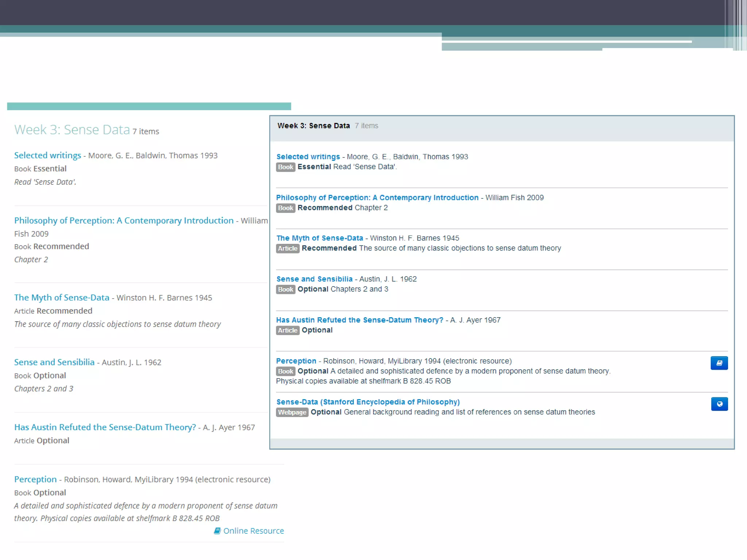
Task: Click the Book badge under Selected writings
Action: coord(285,167)
